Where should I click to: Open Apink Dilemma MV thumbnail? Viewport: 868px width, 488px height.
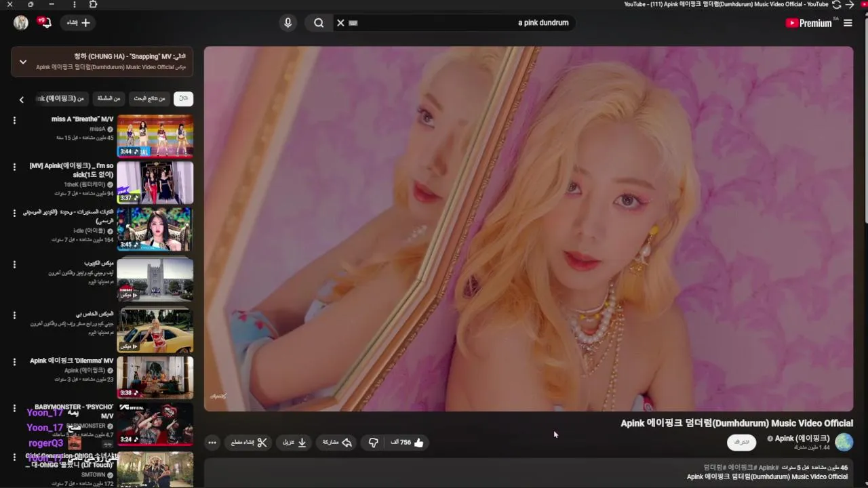point(155,378)
